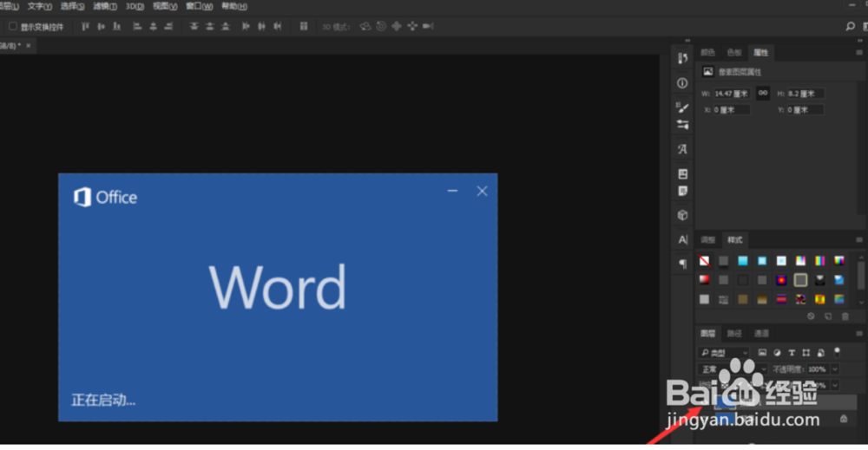Filter layers by pixel layer icon

click(x=762, y=353)
